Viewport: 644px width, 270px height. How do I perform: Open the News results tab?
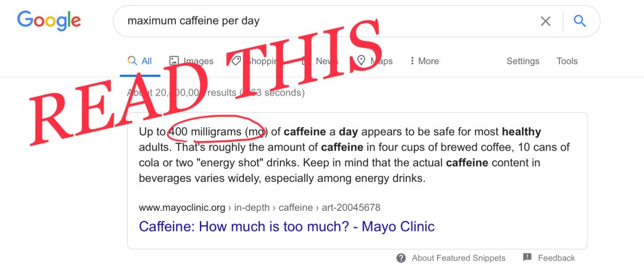[x=321, y=61]
